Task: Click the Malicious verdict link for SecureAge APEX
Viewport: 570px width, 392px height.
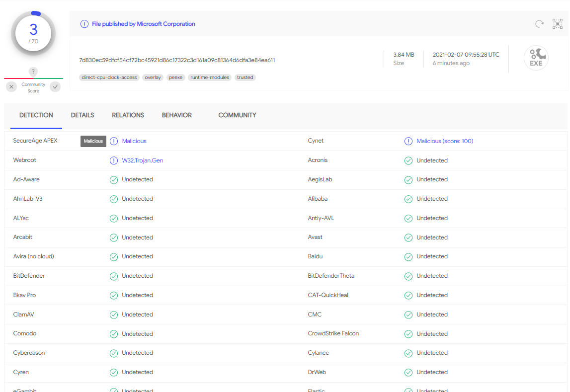Action: tap(133, 141)
